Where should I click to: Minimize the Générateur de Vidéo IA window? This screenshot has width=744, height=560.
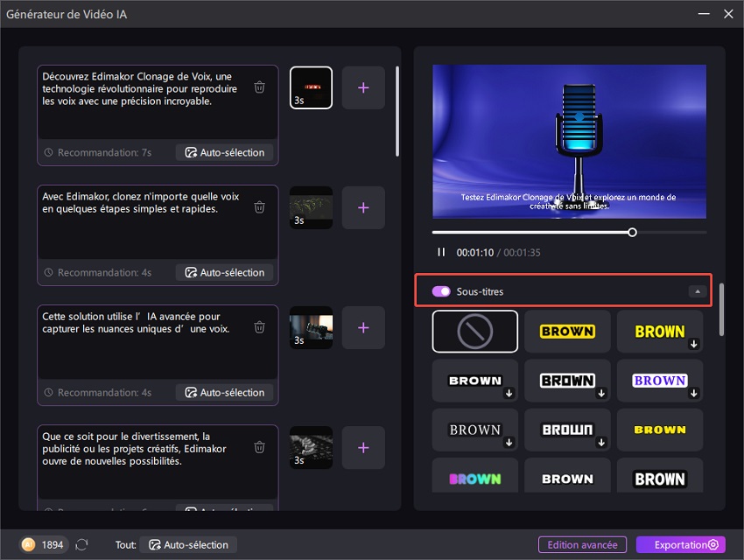(x=704, y=14)
